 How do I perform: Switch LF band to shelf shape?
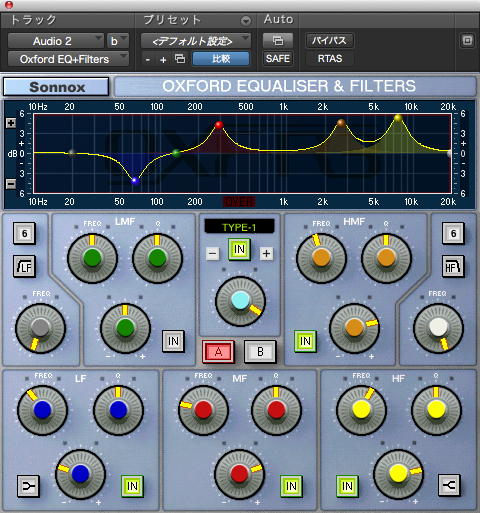(28, 486)
